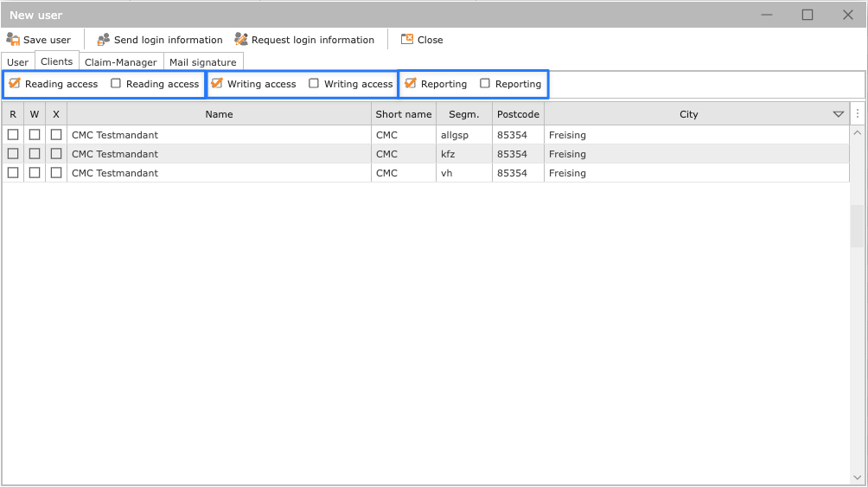Screen dimensions: 868x487
Task: Check the X checkbox for the vh row
Action: (56, 173)
